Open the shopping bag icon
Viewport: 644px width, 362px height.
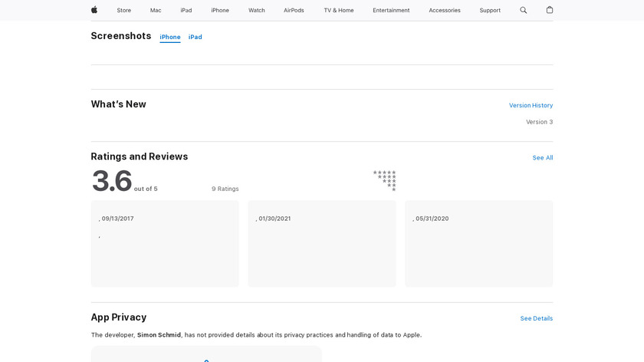coord(550,10)
